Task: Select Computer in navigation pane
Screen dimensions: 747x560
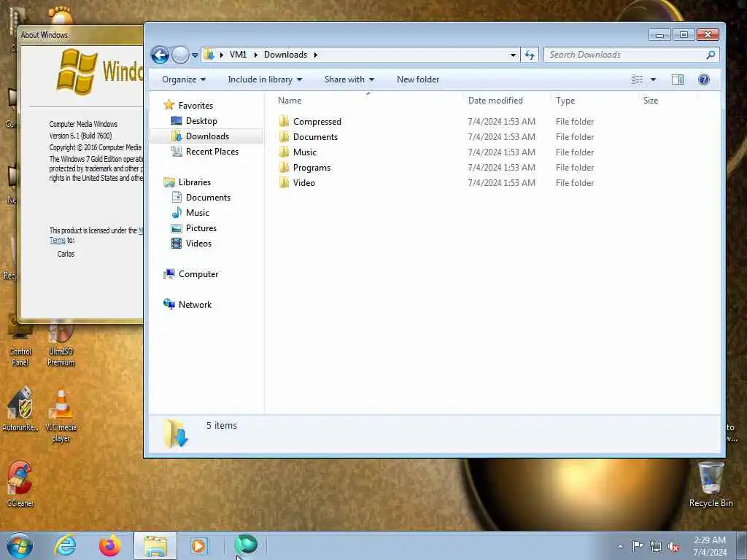Action: [x=198, y=274]
